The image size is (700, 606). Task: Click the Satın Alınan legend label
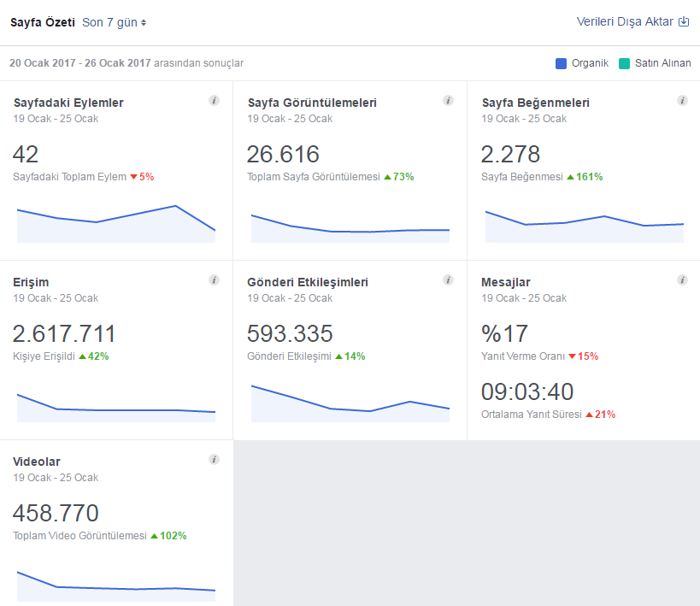[x=663, y=63]
